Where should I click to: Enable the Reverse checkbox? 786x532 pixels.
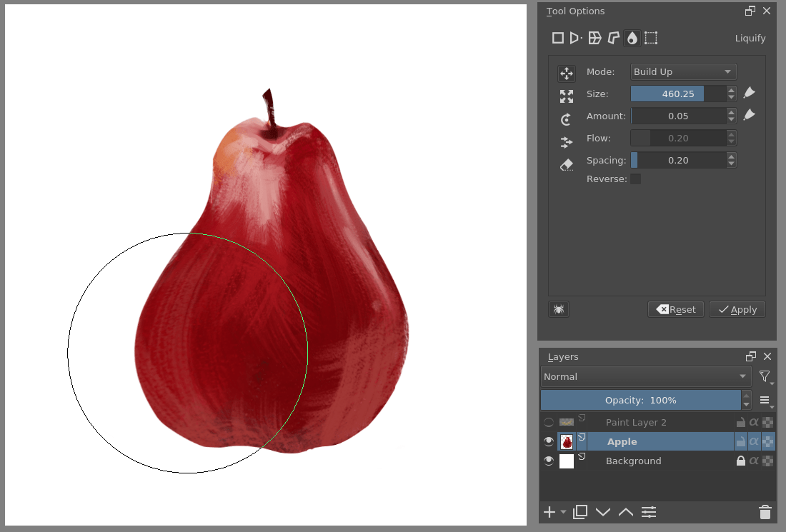(x=635, y=179)
